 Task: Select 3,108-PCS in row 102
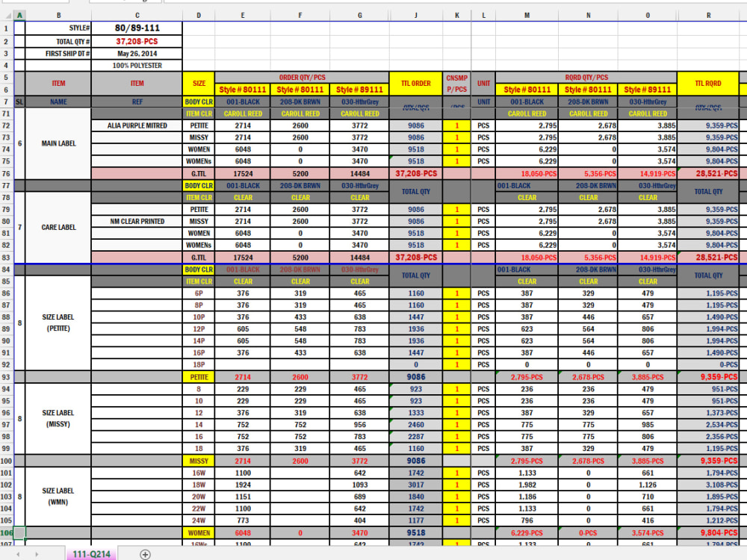[708, 485]
